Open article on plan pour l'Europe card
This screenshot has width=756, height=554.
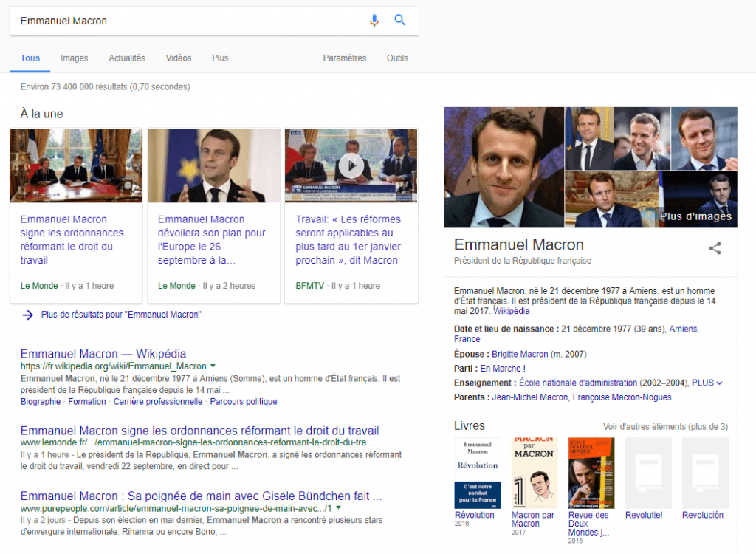(x=212, y=240)
